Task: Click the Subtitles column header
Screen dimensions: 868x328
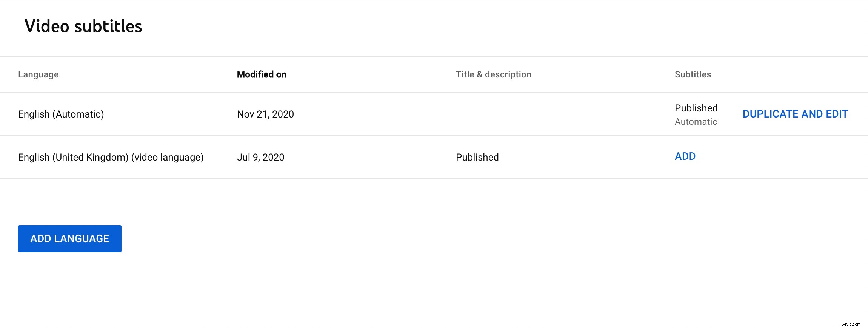Action: [693, 74]
